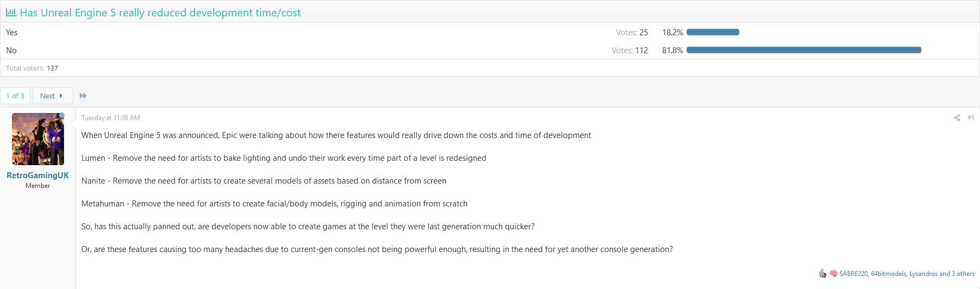Screen dimensions: 980x289
Task: Click the poll chart icon beside the title
Action: tap(11, 12)
